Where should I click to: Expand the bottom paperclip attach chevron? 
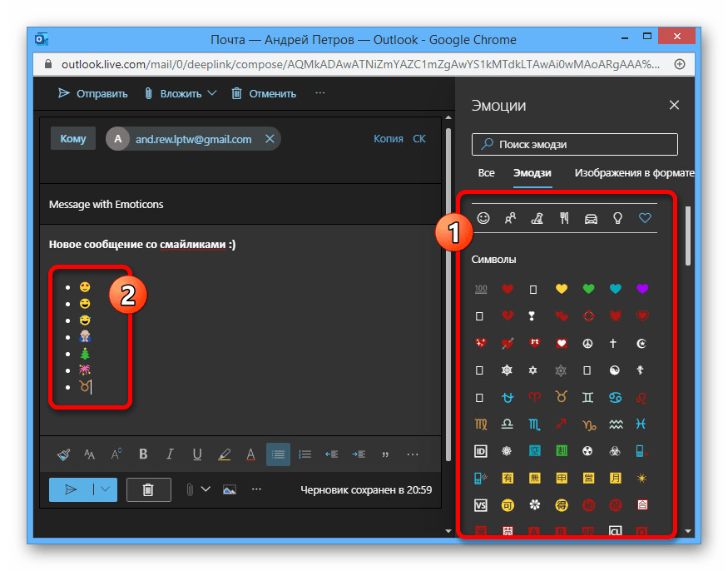click(206, 489)
